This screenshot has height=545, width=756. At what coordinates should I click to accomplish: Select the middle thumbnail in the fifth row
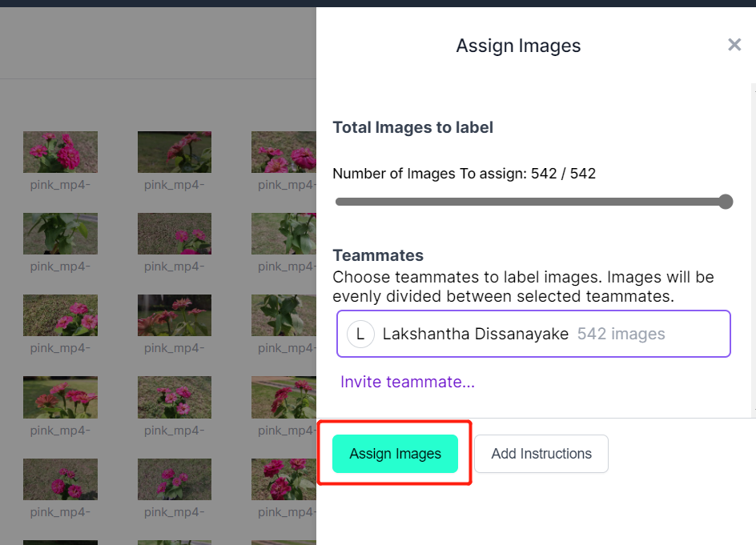(x=175, y=479)
